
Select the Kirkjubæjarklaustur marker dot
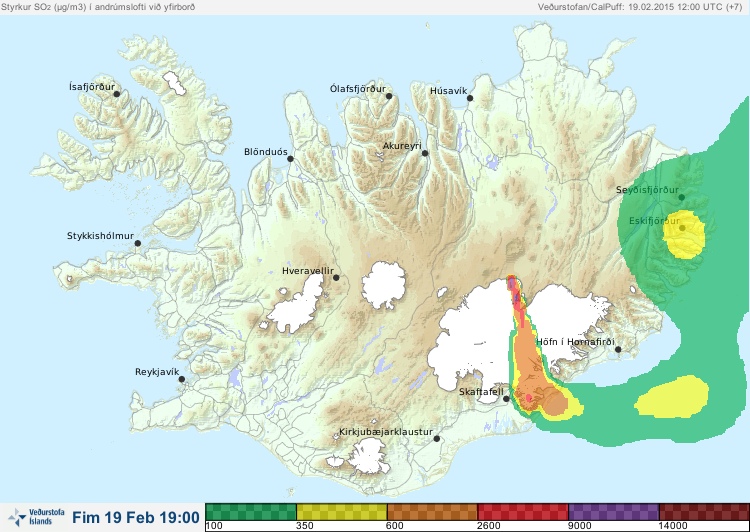[436, 439]
